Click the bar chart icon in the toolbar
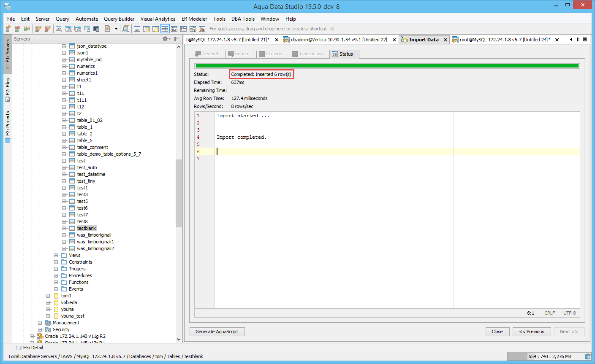The height and width of the screenshot is (364, 595). [x=202, y=29]
